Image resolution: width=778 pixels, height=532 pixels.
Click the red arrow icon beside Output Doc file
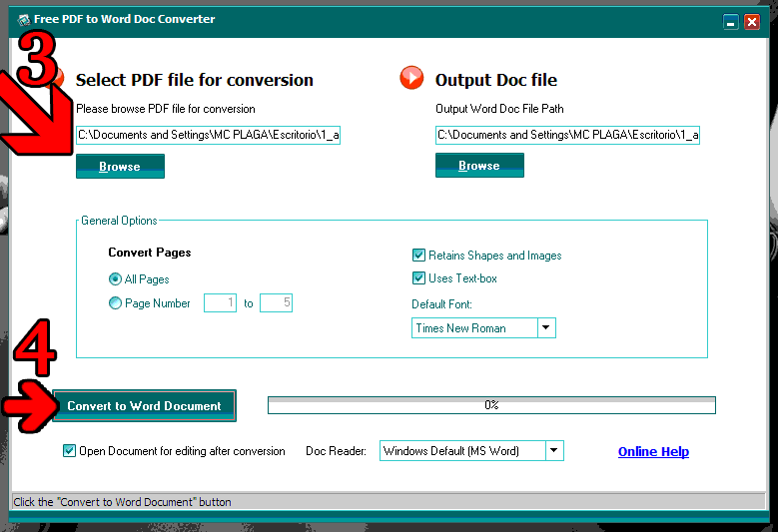[x=411, y=78]
